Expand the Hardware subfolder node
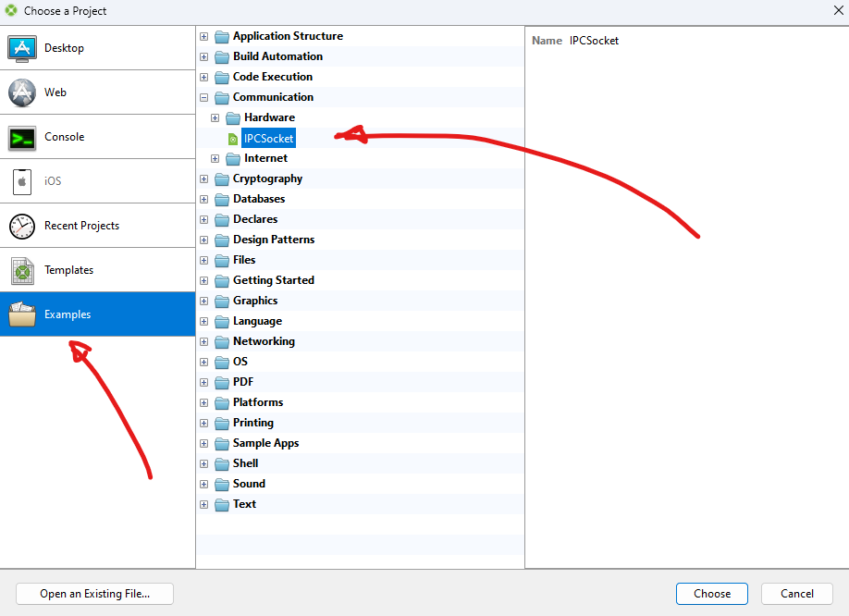The width and height of the screenshot is (849, 616). point(215,118)
